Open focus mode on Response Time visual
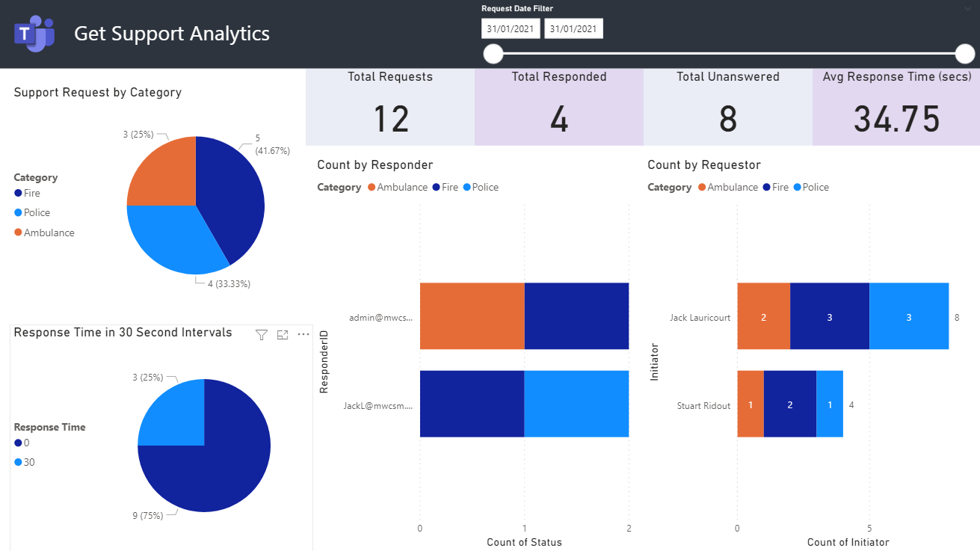980x551 pixels. pyautogui.click(x=283, y=335)
